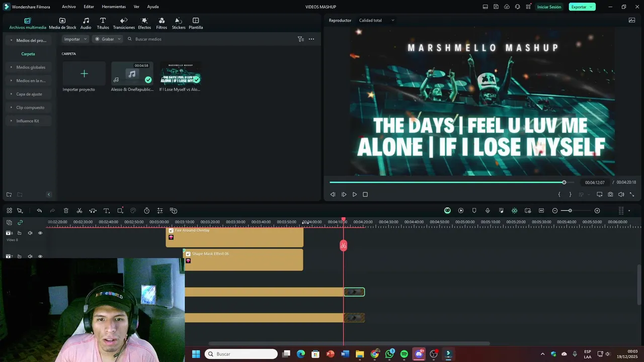The image size is (644, 362).
Task: Open the preview scopes waveform icon
Action: coord(632,21)
